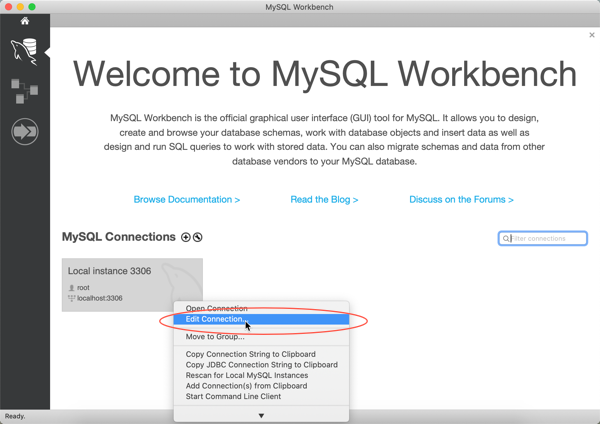Focus the Filter connections search field
This screenshot has height=424, width=600.
tap(543, 238)
